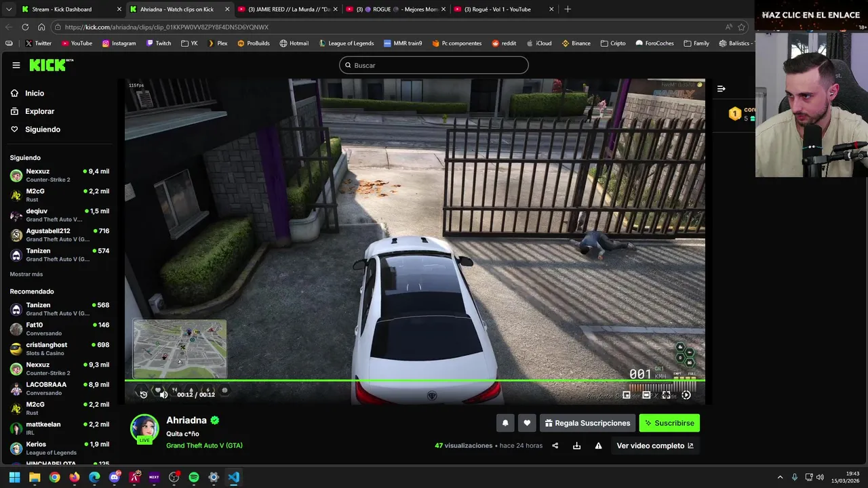Expand followed list with Mostrar más

[26, 274]
